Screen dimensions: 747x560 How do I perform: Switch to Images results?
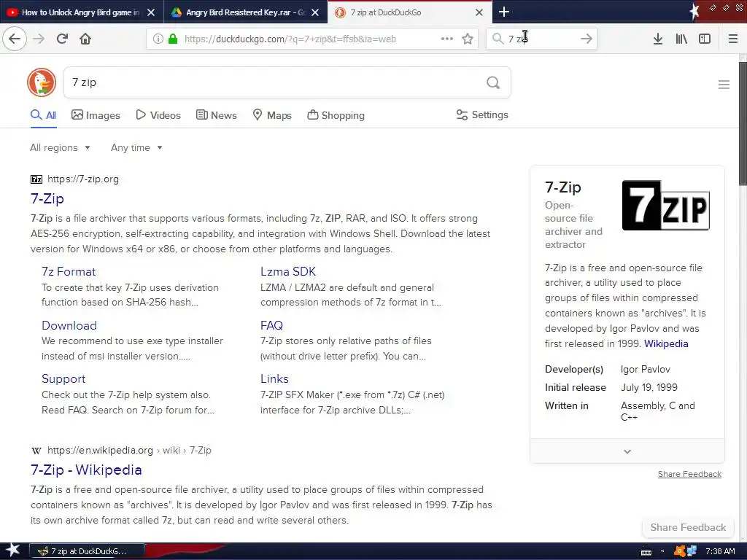96,115
